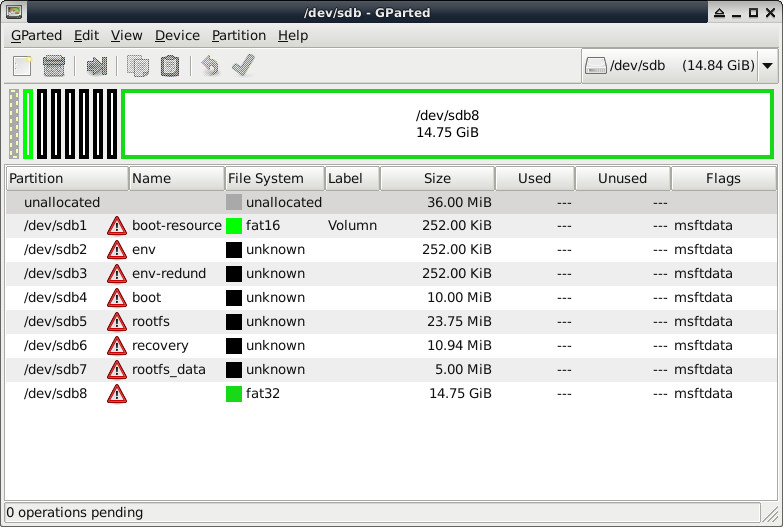Click the black unknown swatch for /dev/sdb4
Screen dimensions: 783x527
tap(234, 298)
